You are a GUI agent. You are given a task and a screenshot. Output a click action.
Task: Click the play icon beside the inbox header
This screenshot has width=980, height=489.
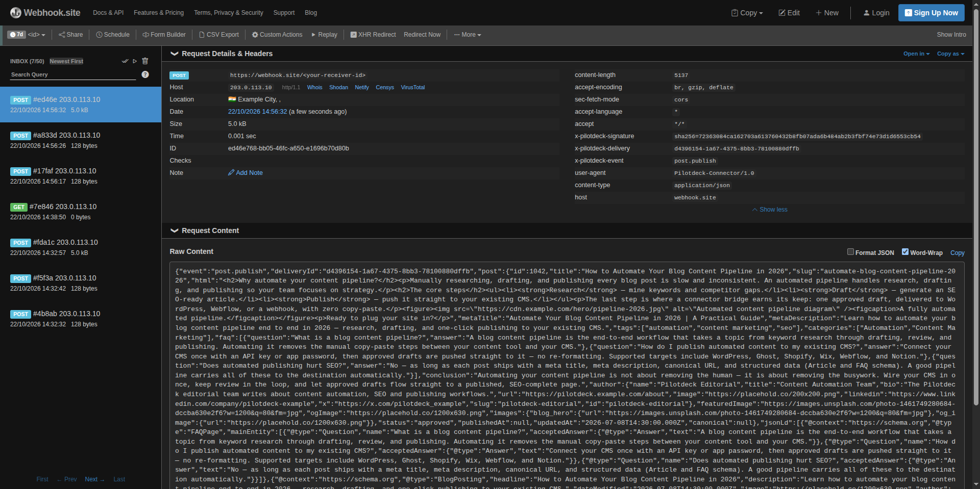click(x=135, y=61)
